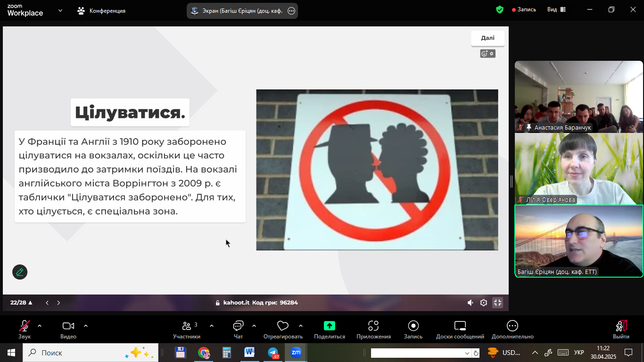Open Доски сообщений whiteboards
The image size is (644, 362).
click(x=460, y=326)
